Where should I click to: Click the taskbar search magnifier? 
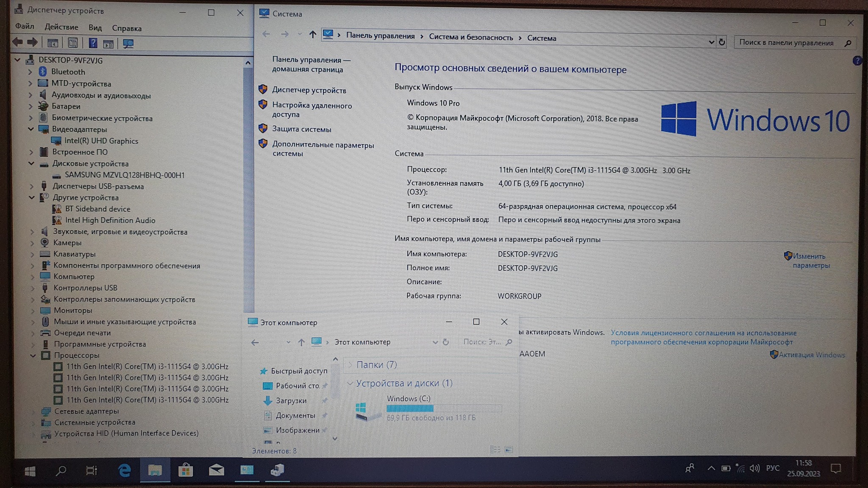pos(61,470)
